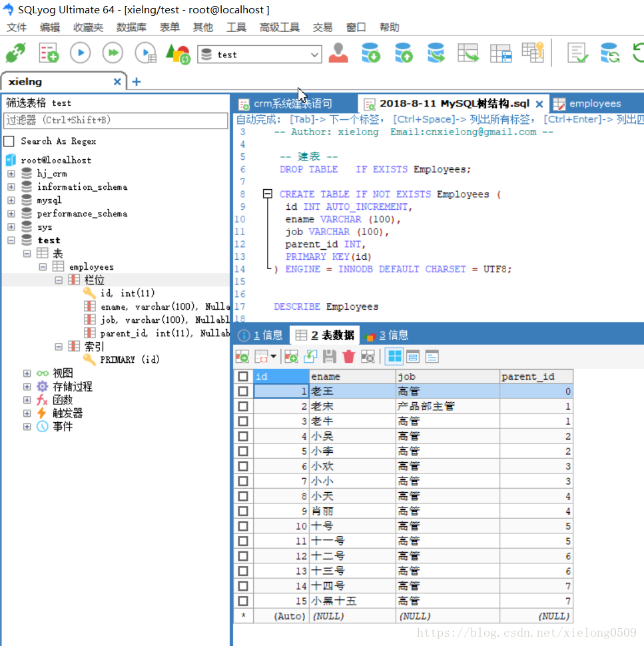Run the execute query play button
The image size is (644, 646).
click(x=81, y=53)
